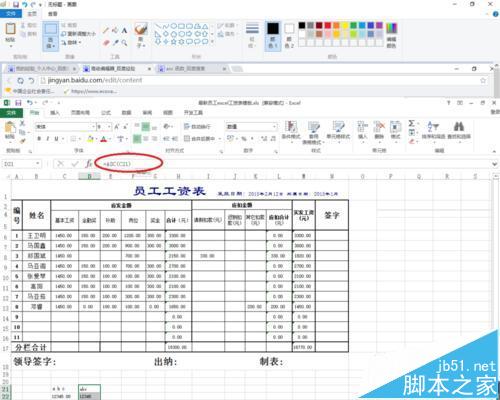
Task: Open the Excel File tab
Action: (11, 113)
